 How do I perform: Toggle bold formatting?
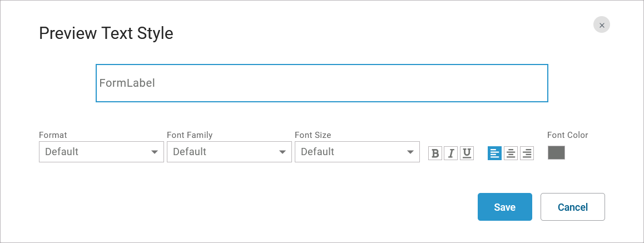point(435,153)
